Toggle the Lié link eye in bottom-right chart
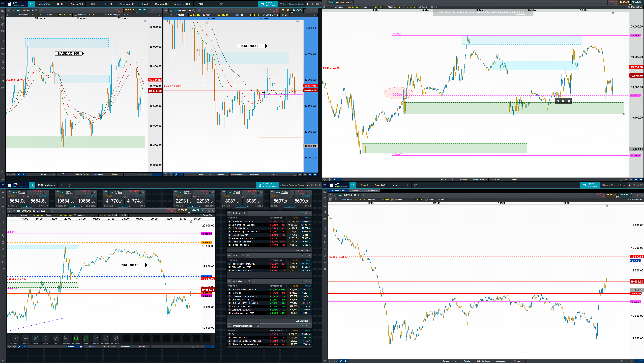644x363 pixels. click(x=439, y=200)
